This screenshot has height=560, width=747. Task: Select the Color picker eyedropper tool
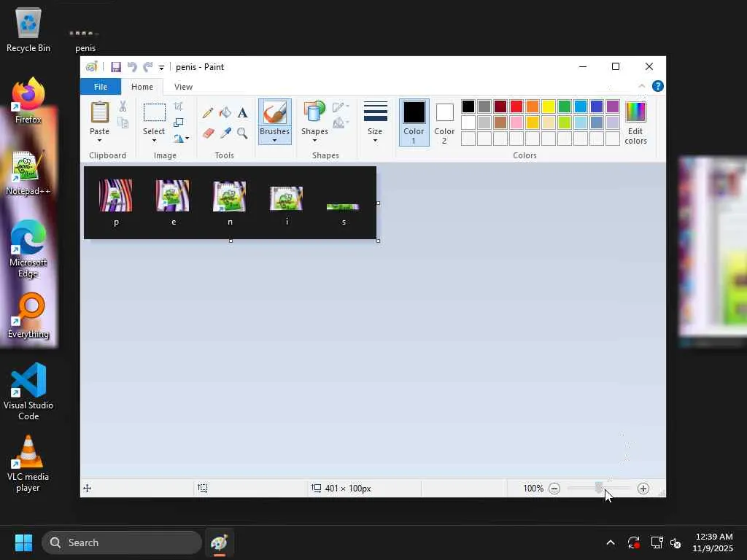pos(225,133)
